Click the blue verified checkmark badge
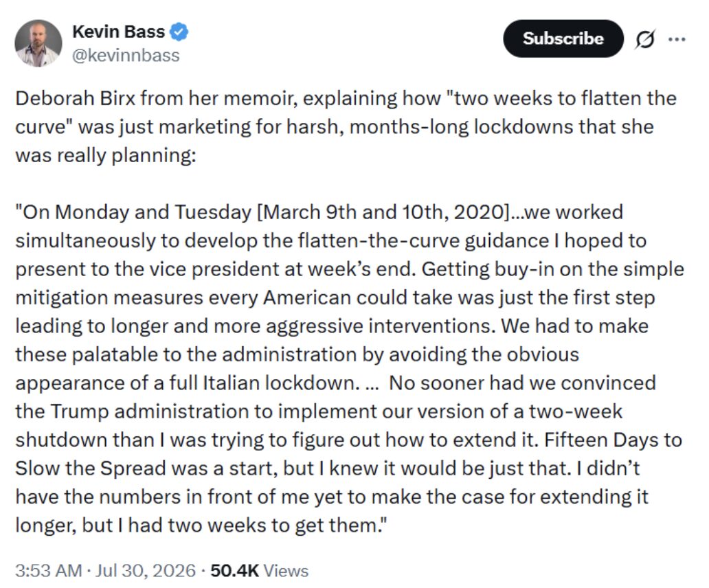709x588 pixels. 179,32
